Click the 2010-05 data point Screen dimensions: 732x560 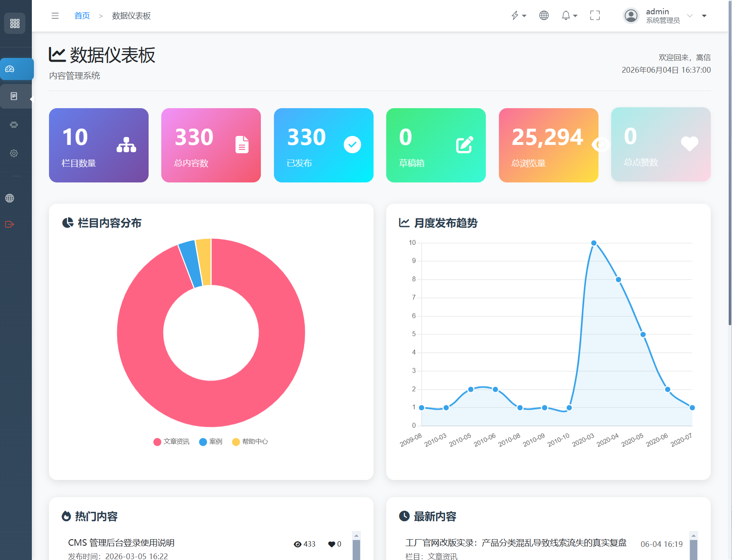471,389
